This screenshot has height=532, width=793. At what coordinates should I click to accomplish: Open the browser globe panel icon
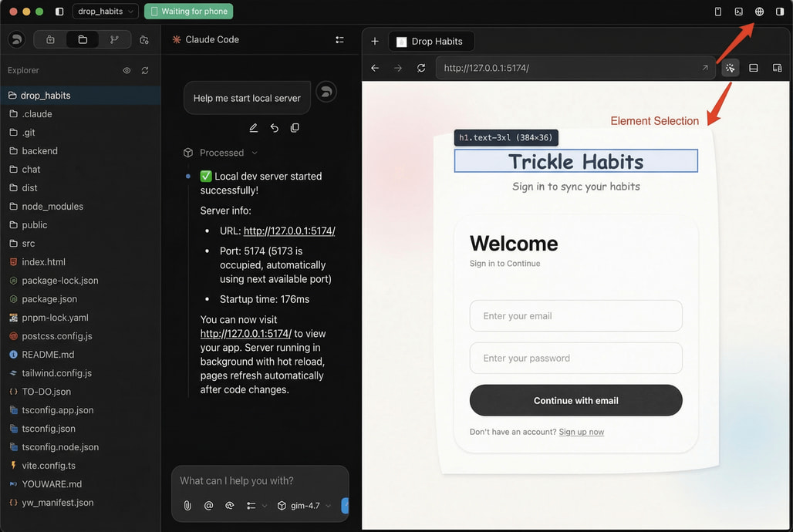pos(759,12)
